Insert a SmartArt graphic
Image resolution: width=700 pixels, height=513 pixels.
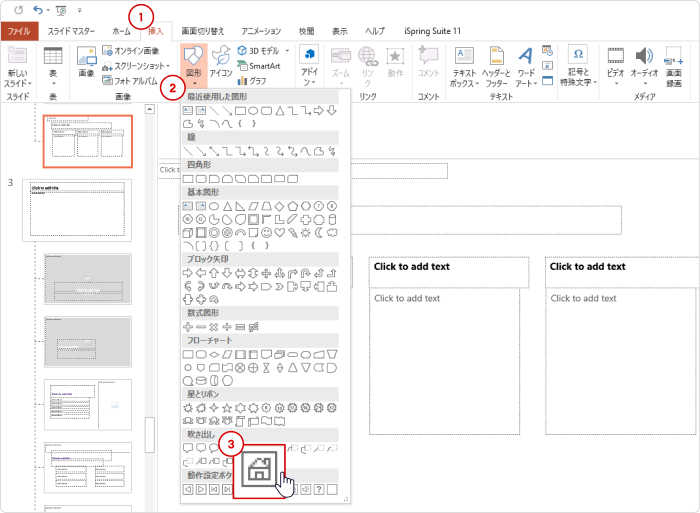259,66
